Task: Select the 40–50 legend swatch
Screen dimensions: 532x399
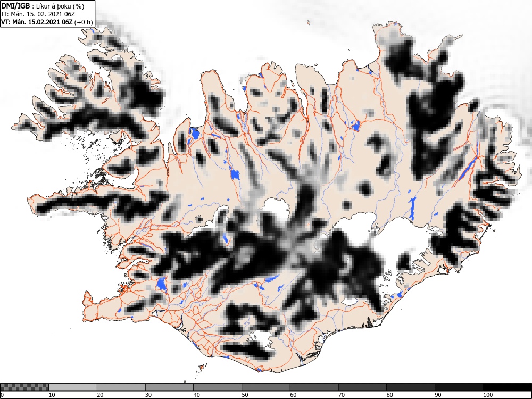Action: pos(218,387)
